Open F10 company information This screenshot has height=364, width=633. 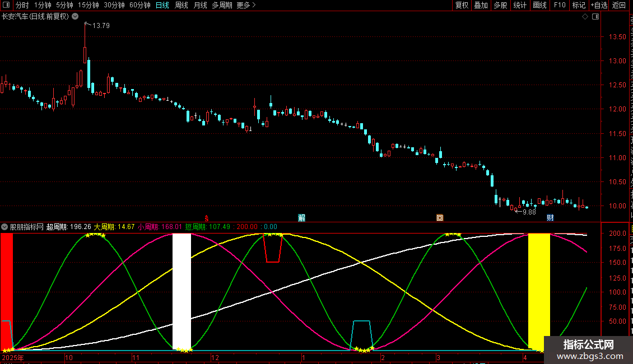[560, 5]
